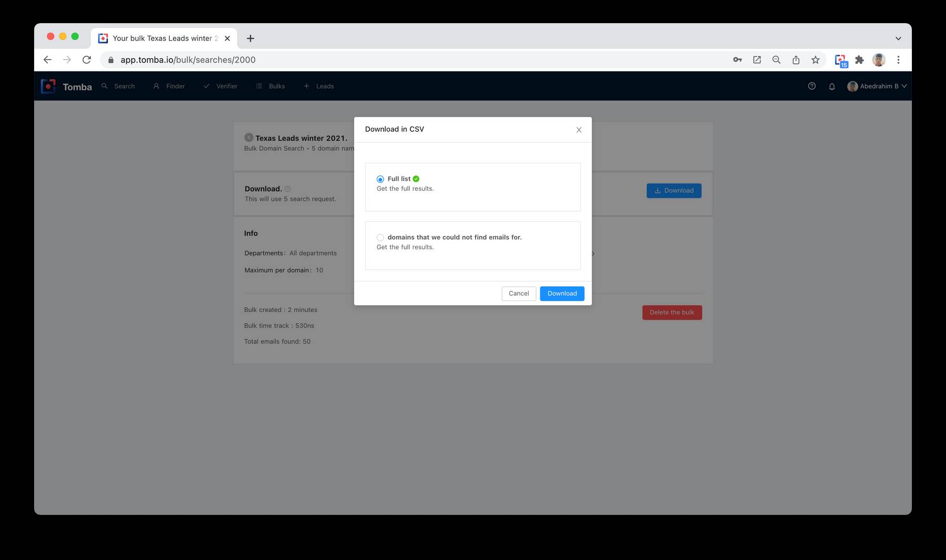Close the Download in CSV dialog
Viewport: 946px width, 560px height.
pos(579,130)
